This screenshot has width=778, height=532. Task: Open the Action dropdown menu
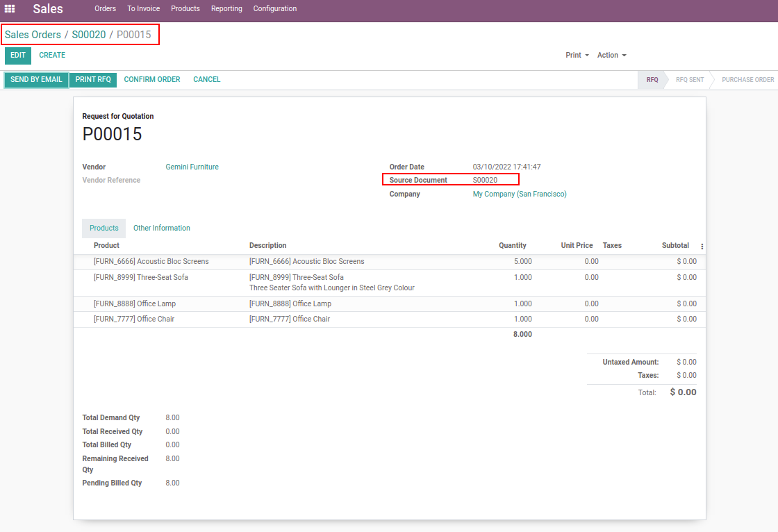611,55
